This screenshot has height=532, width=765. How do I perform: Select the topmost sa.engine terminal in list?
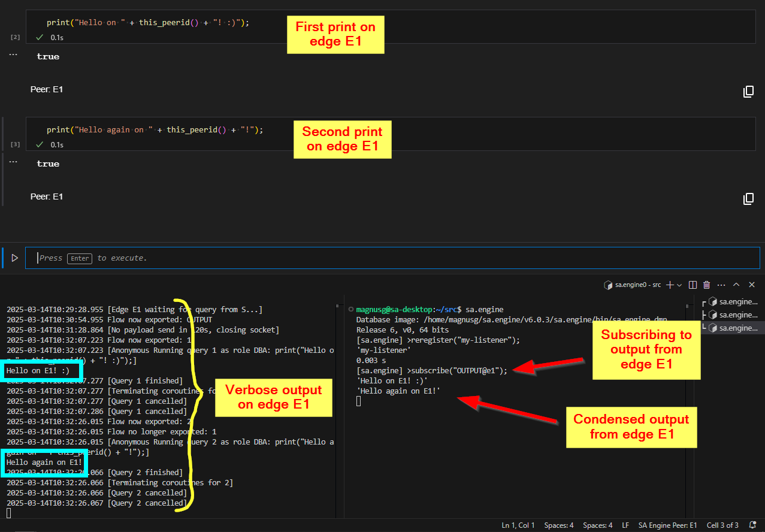click(x=732, y=301)
